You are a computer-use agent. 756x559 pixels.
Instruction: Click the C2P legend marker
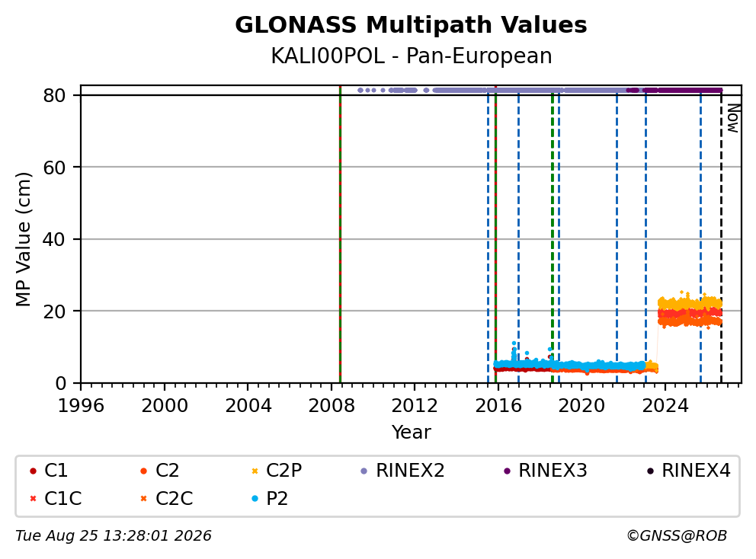pyautogui.click(x=255, y=471)
